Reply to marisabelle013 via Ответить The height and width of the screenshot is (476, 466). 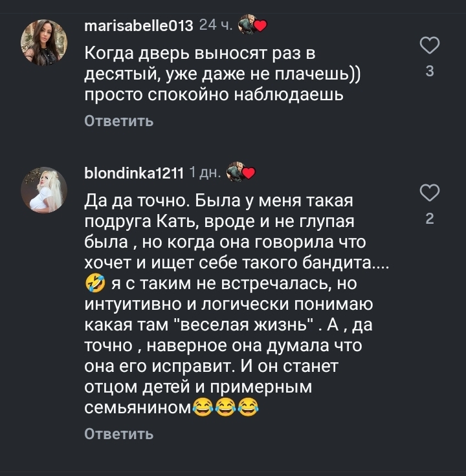(119, 121)
